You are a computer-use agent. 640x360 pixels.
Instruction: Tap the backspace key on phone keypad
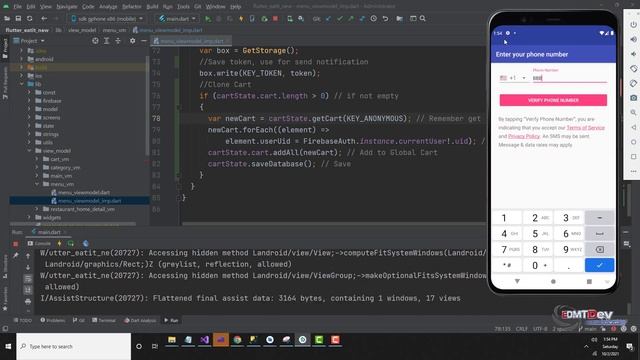(x=600, y=249)
